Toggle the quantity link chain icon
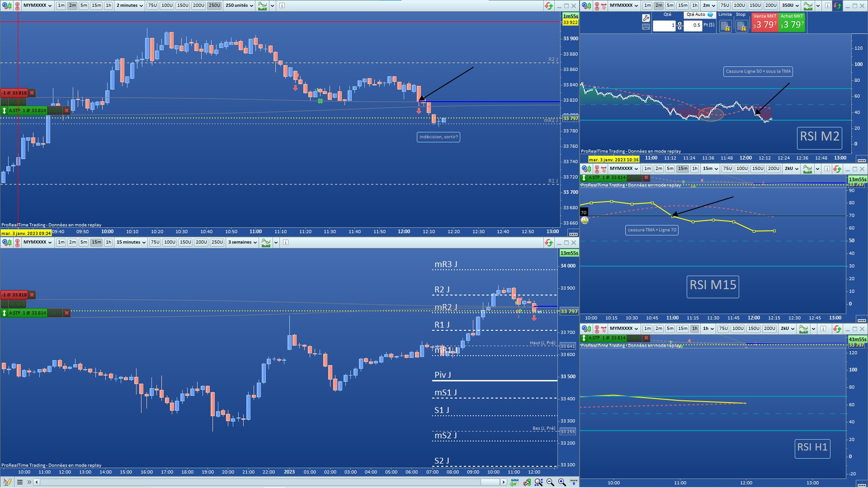Screen dimensions: 868x488 [679, 26]
